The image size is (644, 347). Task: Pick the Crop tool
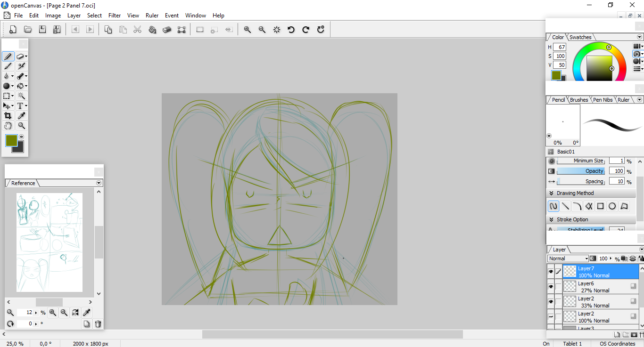point(8,116)
